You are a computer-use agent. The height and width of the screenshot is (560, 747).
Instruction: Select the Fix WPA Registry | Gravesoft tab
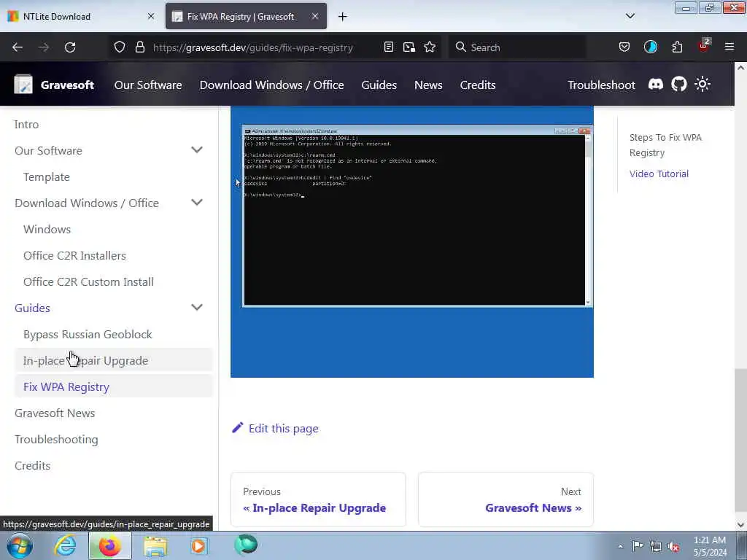pyautogui.click(x=246, y=16)
